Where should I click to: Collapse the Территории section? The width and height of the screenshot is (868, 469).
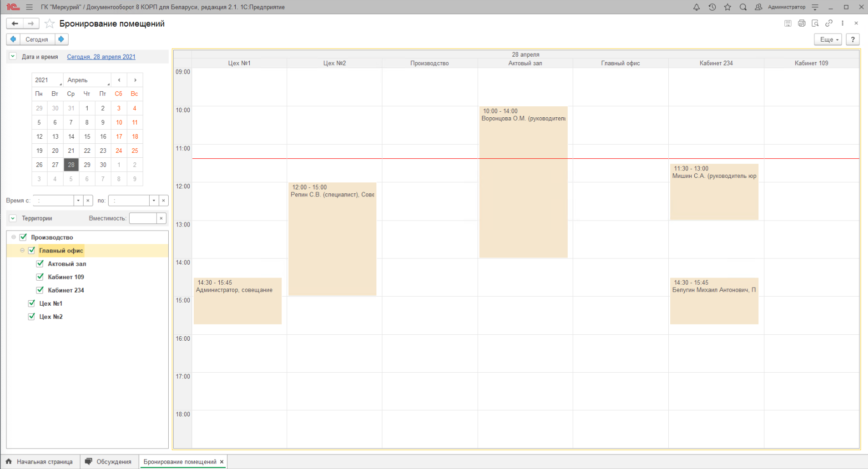point(13,218)
